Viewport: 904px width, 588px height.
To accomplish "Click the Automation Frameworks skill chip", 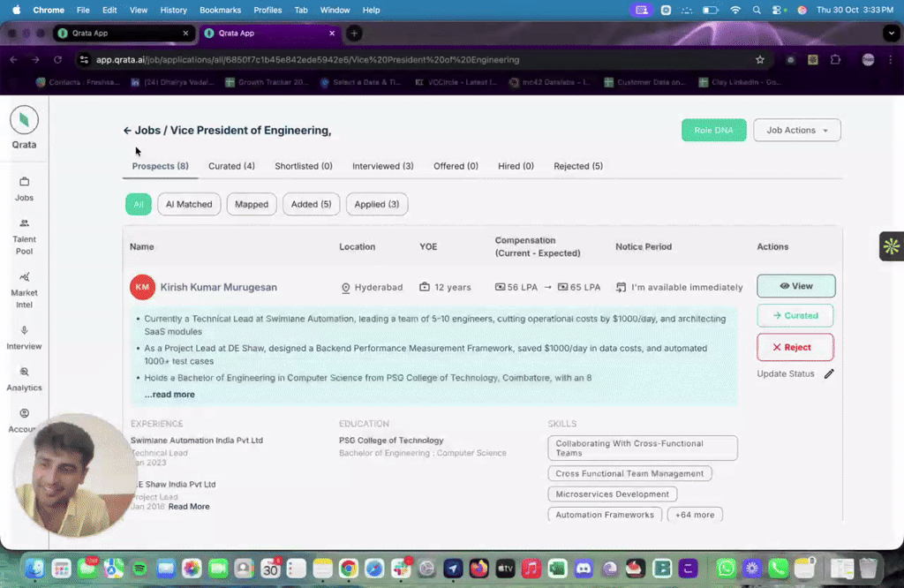I will [x=605, y=515].
